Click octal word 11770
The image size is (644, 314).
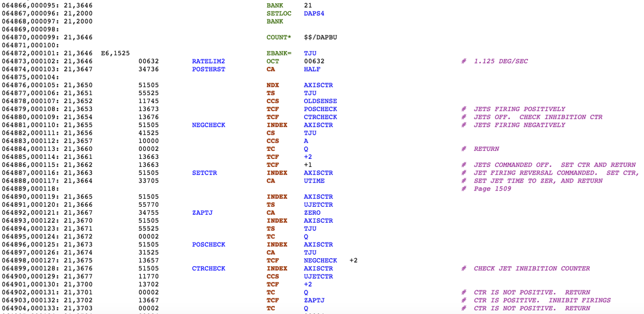click(149, 276)
